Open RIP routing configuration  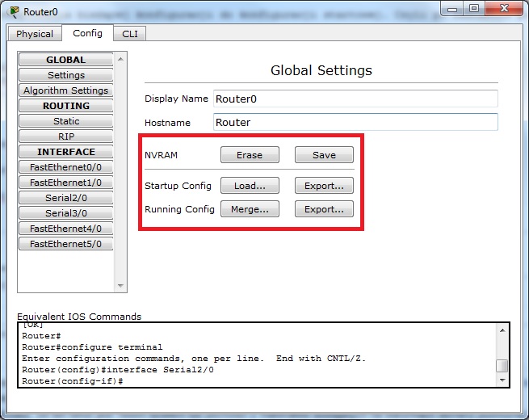click(x=65, y=136)
